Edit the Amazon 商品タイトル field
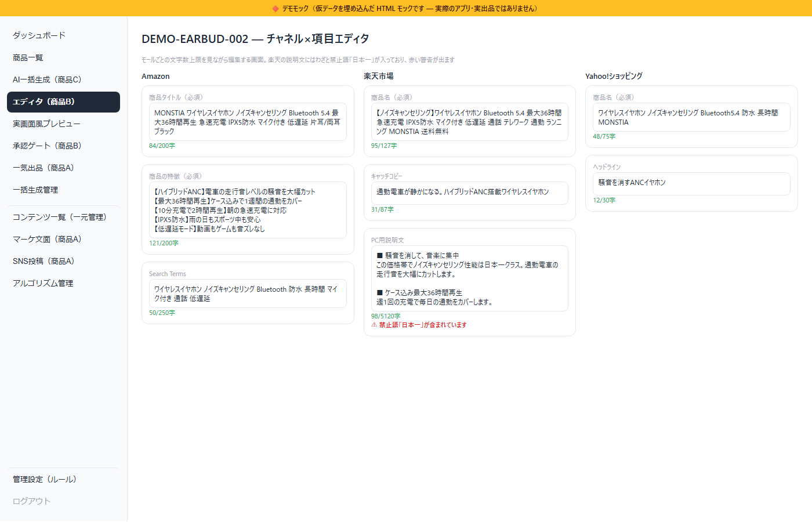This screenshot has width=812, height=522. click(248, 122)
